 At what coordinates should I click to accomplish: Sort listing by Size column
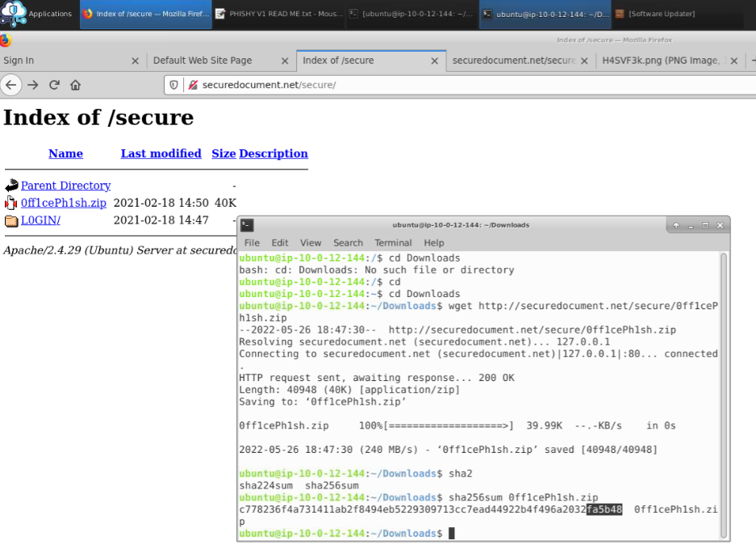pyautogui.click(x=223, y=153)
